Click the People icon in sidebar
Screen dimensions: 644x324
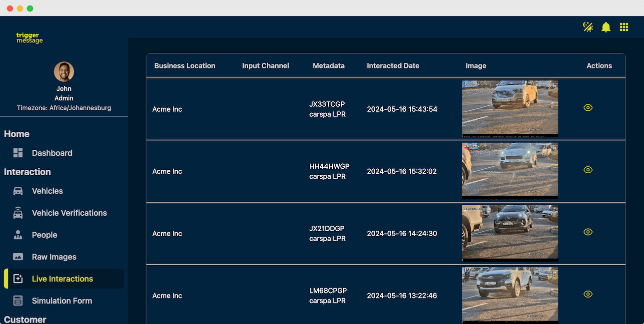(x=18, y=235)
